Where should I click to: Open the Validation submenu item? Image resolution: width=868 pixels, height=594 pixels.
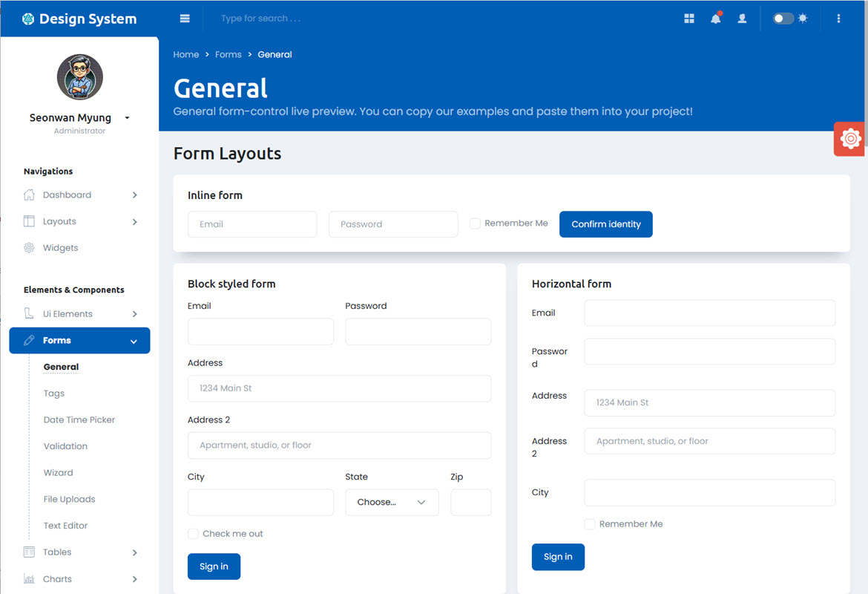click(x=65, y=446)
